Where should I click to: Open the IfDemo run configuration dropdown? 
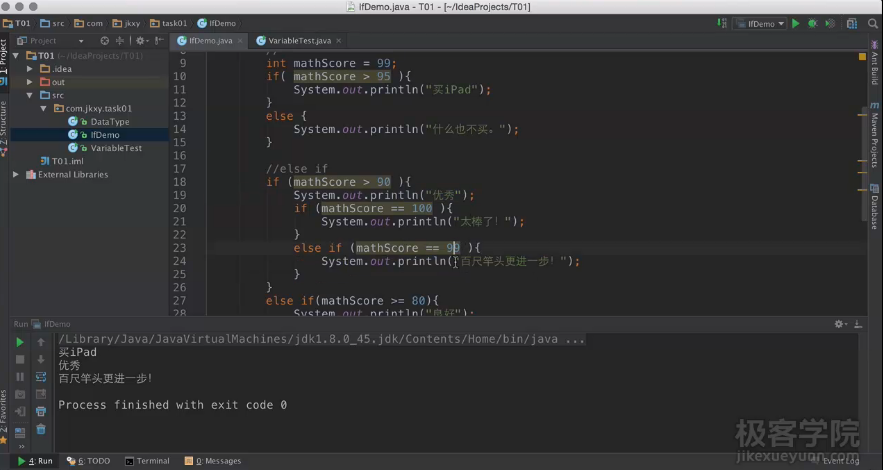tap(759, 23)
